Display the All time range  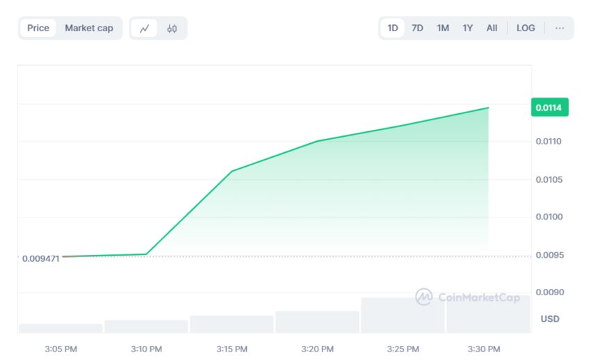492,28
